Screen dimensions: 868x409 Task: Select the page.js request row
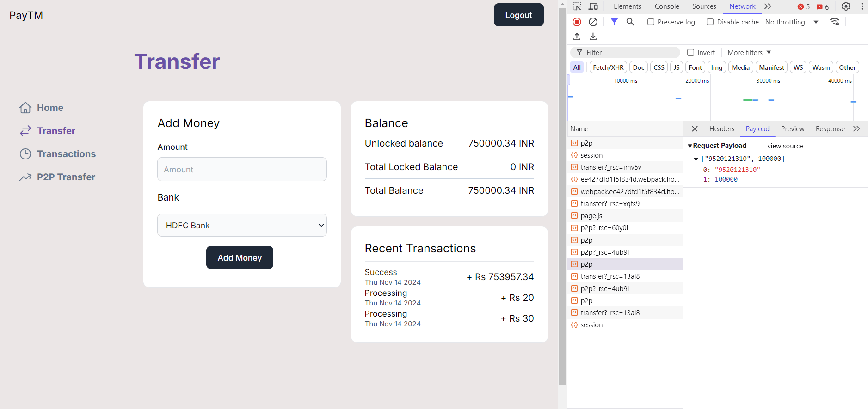[625, 216]
